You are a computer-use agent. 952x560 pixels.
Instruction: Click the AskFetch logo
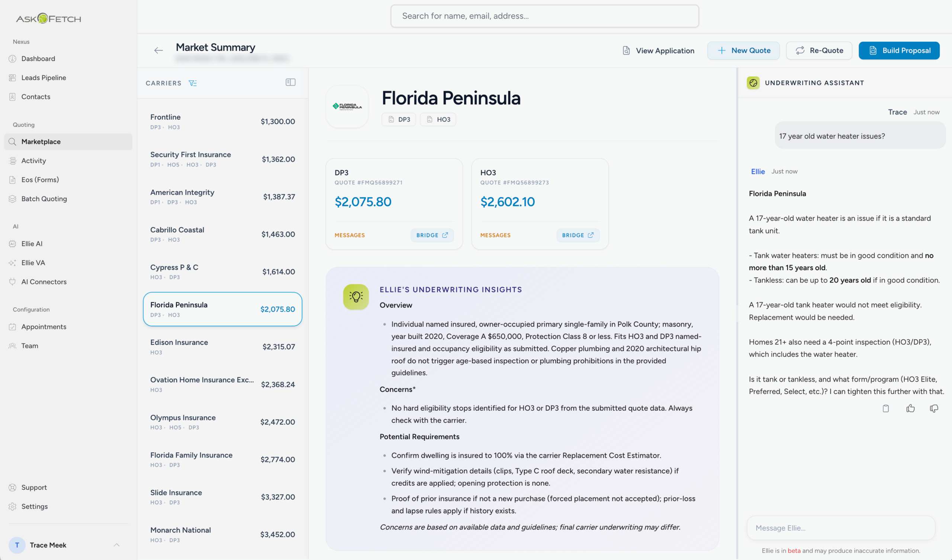pyautogui.click(x=48, y=19)
